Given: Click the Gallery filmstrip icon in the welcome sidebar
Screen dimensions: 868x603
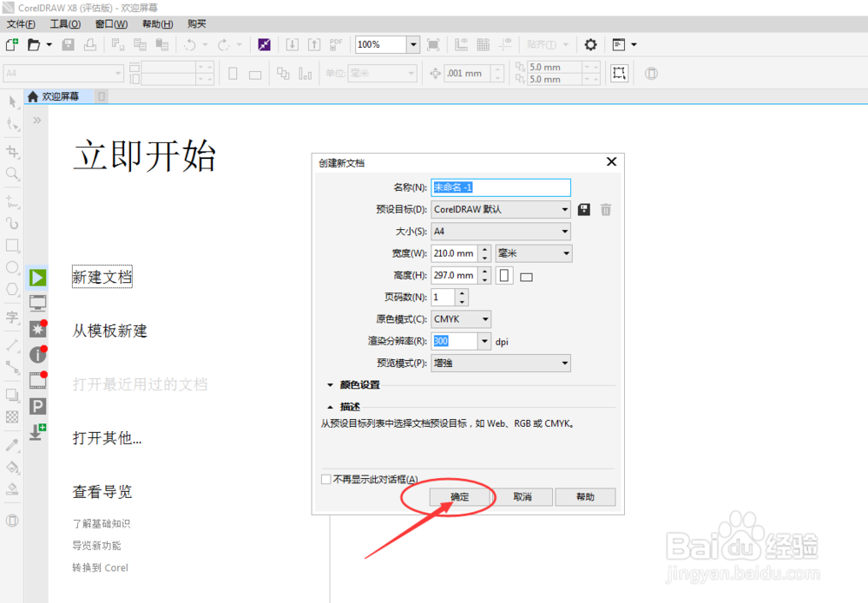Looking at the screenshot, I should click(37, 380).
